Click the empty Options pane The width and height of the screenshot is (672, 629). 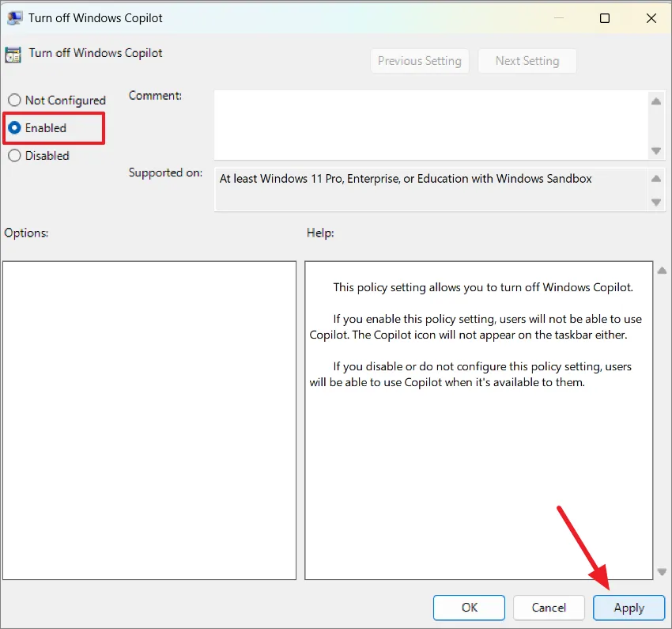point(149,420)
